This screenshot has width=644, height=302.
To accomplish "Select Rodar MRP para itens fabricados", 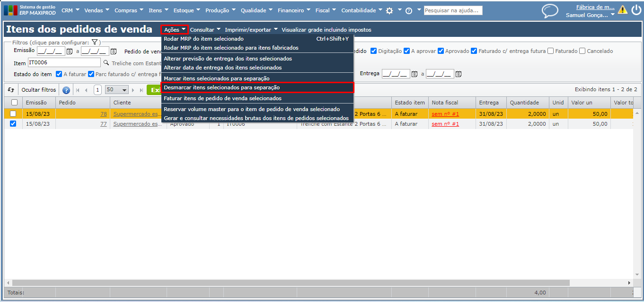I will pyautogui.click(x=257, y=48).
